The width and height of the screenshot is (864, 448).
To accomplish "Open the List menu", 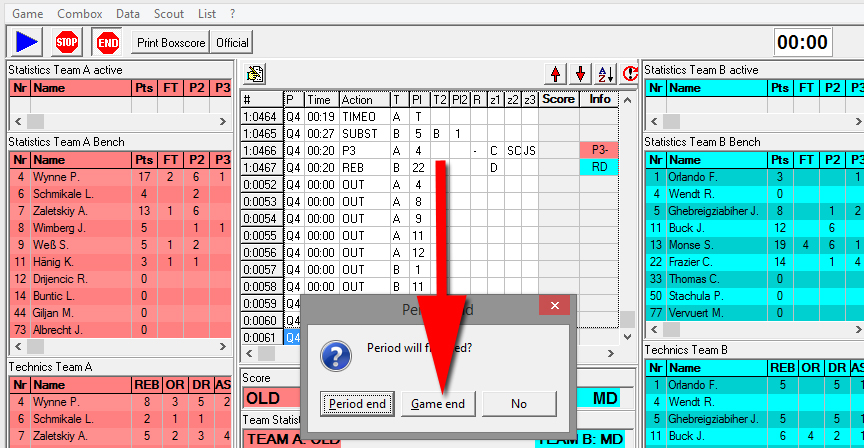I will coord(207,14).
